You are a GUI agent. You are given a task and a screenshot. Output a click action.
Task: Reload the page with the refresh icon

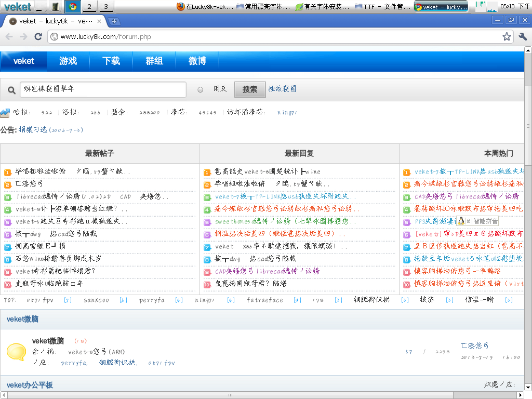38,37
